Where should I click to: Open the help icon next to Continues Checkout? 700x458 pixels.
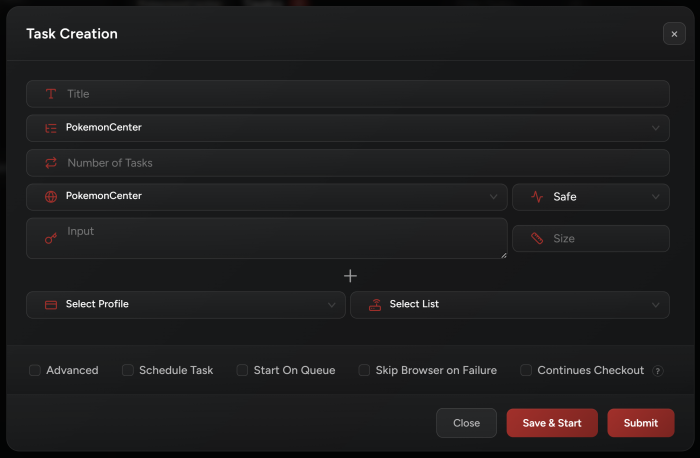point(658,371)
